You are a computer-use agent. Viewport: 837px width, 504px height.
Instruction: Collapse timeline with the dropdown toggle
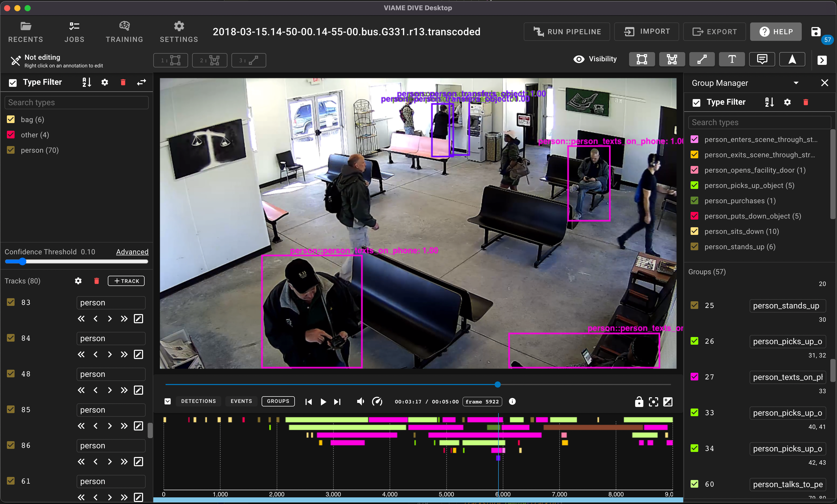pyautogui.click(x=167, y=402)
